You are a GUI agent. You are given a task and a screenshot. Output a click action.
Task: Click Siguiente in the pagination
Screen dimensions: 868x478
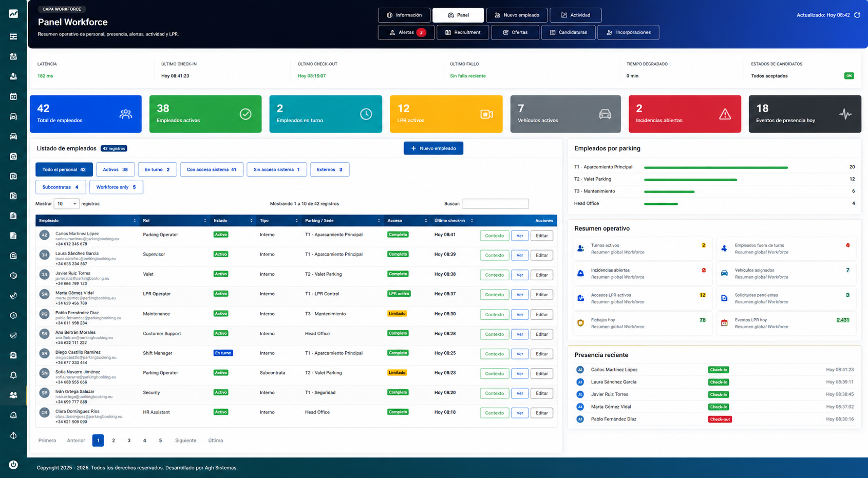(185, 441)
